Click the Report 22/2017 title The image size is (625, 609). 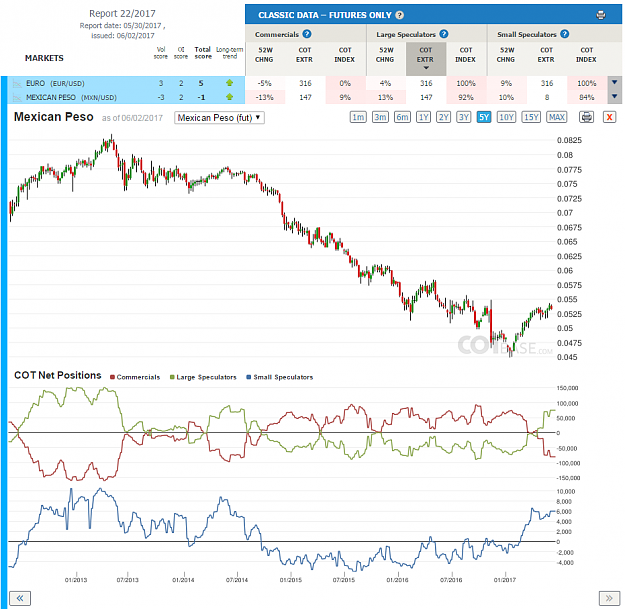(122, 14)
